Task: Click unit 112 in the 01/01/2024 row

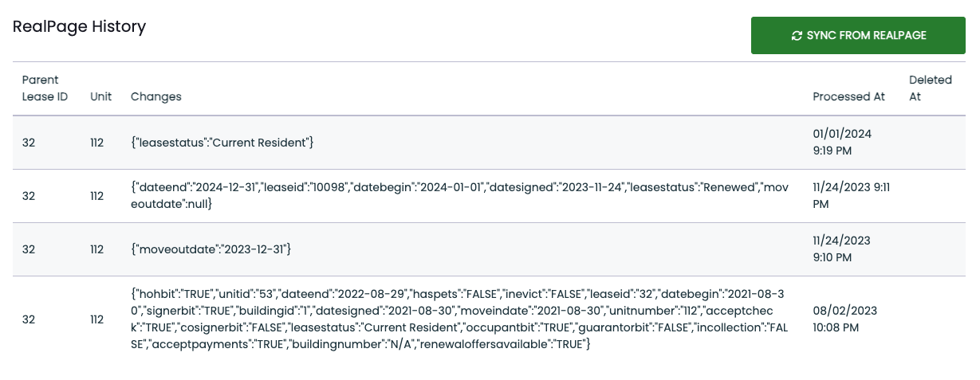Action: point(97,143)
